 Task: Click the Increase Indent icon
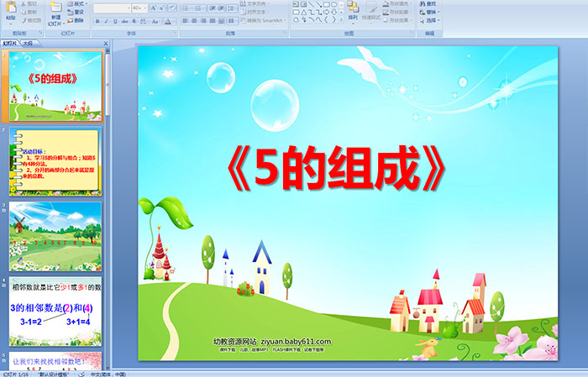[x=221, y=8]
